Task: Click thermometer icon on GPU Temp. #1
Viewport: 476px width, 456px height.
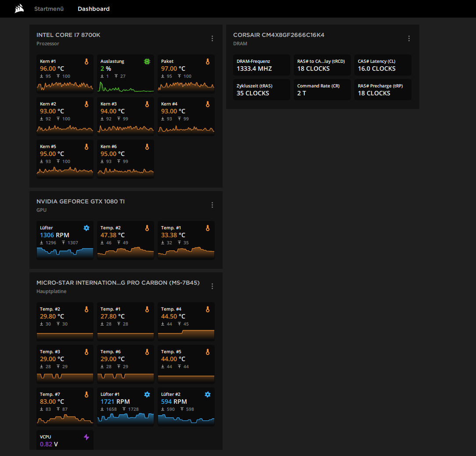Action: pyautogui.click(x=208, y=228)
